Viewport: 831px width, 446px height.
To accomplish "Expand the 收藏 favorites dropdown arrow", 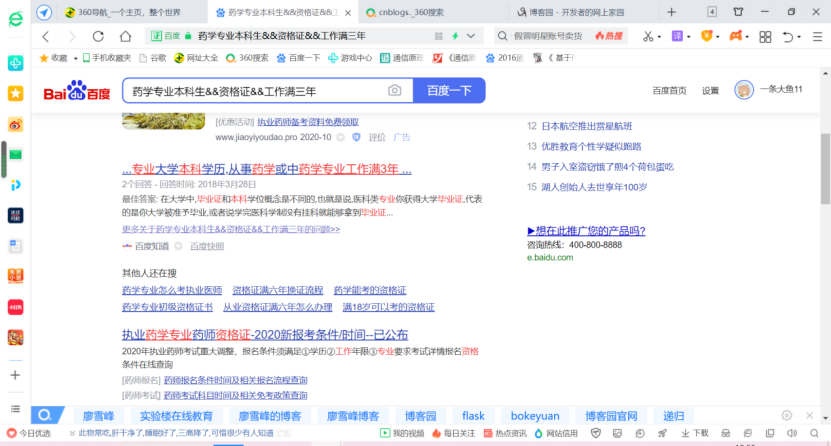I will 76,58.
